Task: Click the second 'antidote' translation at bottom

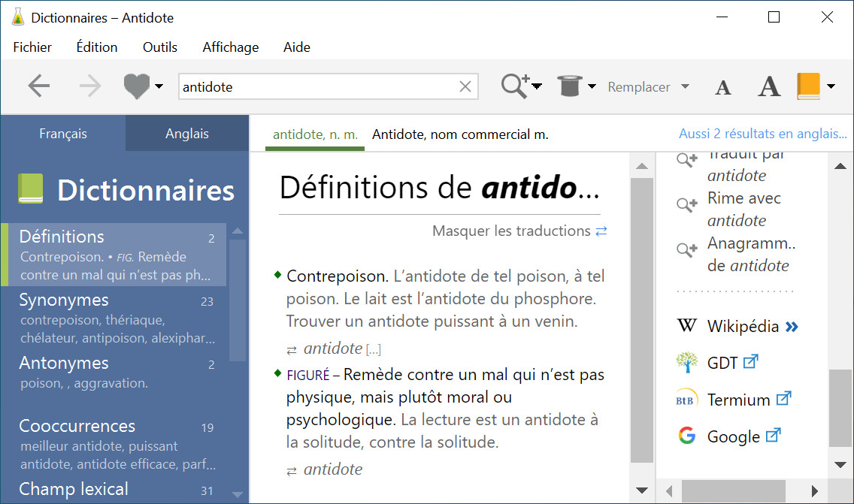Action: pyautogui.click(x=333, y=469)
